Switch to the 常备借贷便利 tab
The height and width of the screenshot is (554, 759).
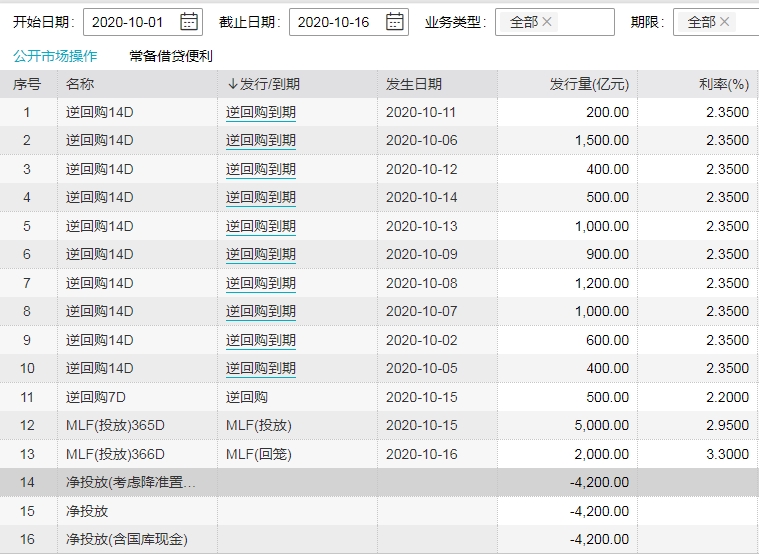coord(171,56)
